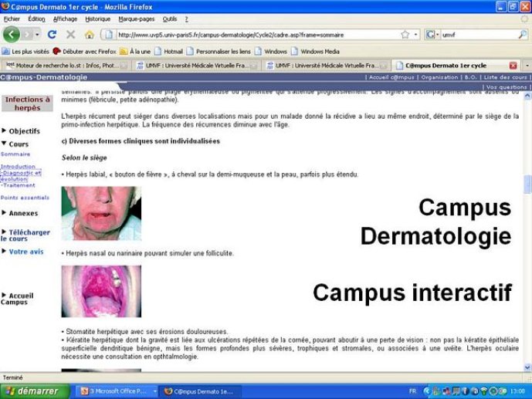The height and width of the screenshot is (399, 532).
Task: Click the Stop loading X icon
Action: click(70, 35)
